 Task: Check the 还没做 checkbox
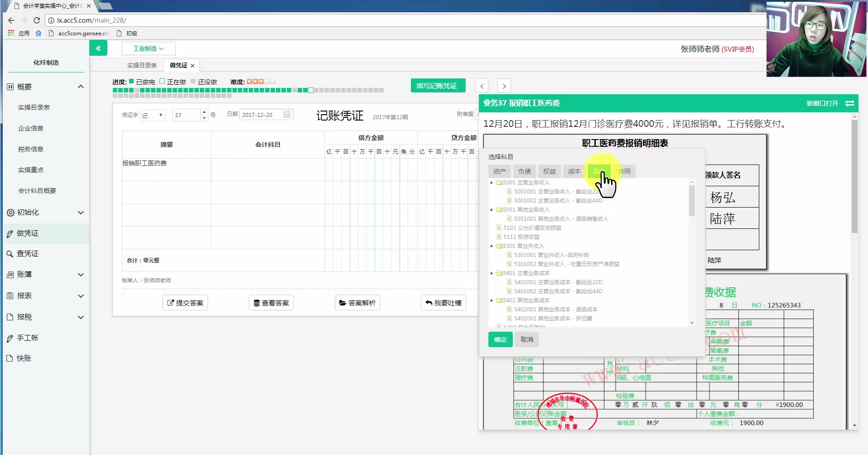192,81
